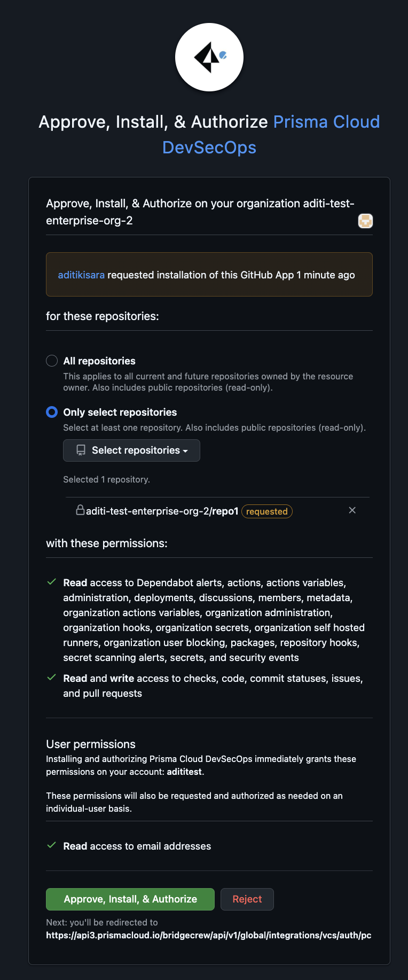Click the dropdown caret on Select repositories
The height and width of the screenshot is (980, 408).
tap(185, 451)
